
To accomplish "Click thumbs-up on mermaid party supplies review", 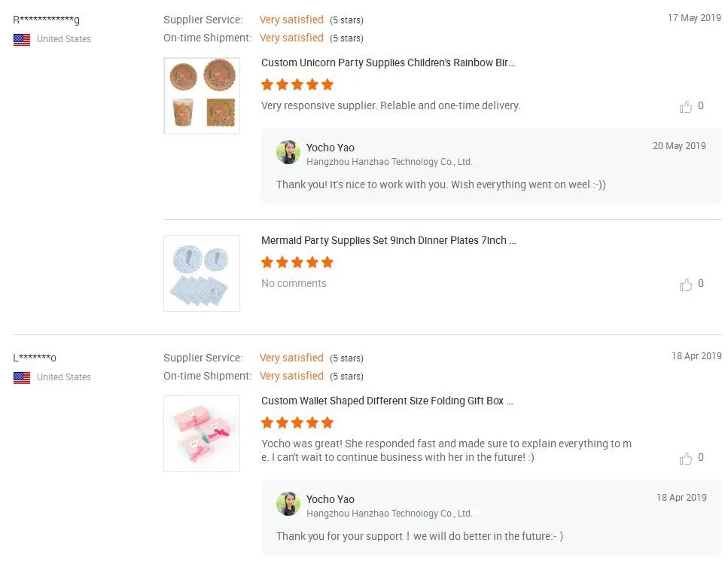I will click(685, 285).
